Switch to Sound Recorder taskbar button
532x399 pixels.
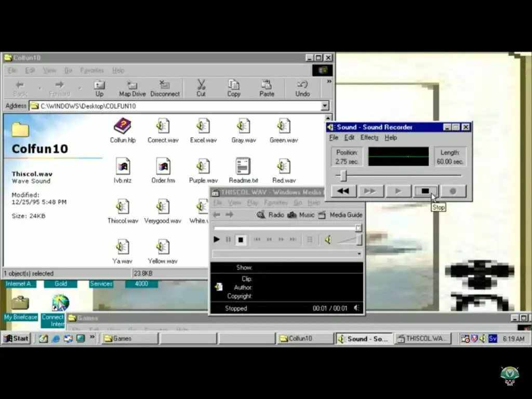pyautogui.click(x=364, y=338)
